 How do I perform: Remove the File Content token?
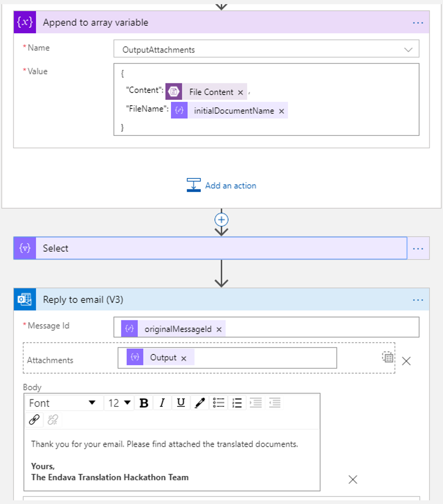[240, 92]
